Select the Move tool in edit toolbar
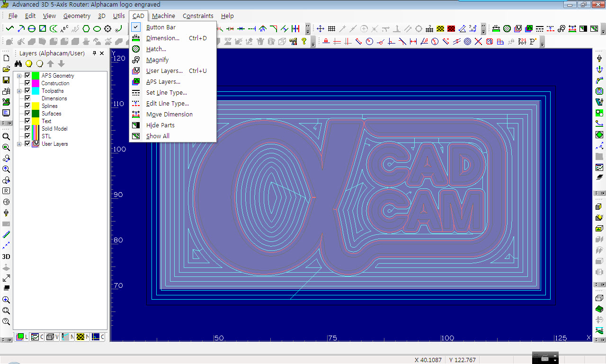606x364 pixels. coord(320,28)
